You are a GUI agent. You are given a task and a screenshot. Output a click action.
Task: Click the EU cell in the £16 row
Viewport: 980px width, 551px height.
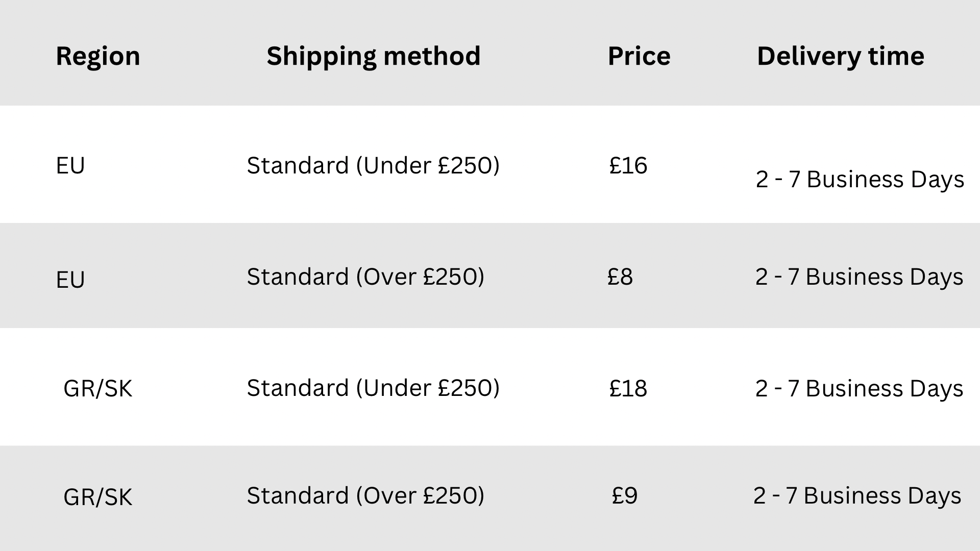pos(70,166)
